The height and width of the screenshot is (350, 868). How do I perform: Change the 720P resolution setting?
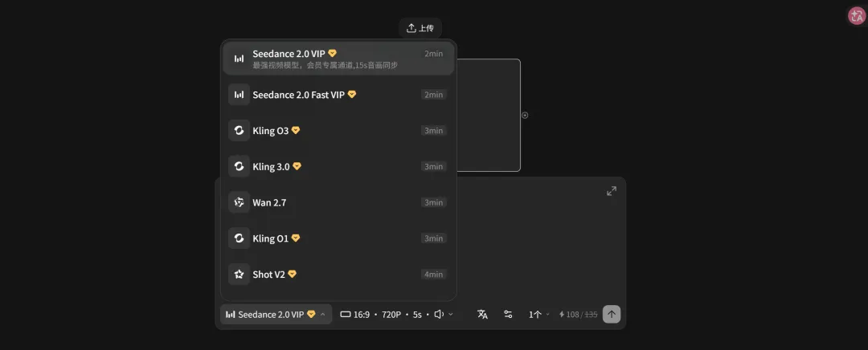[x=391, y=315]
